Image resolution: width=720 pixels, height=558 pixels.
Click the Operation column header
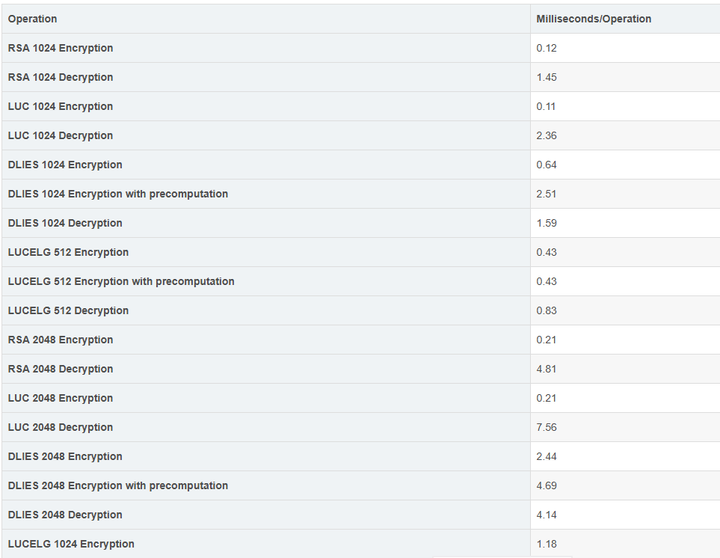(x=32, y=19)
